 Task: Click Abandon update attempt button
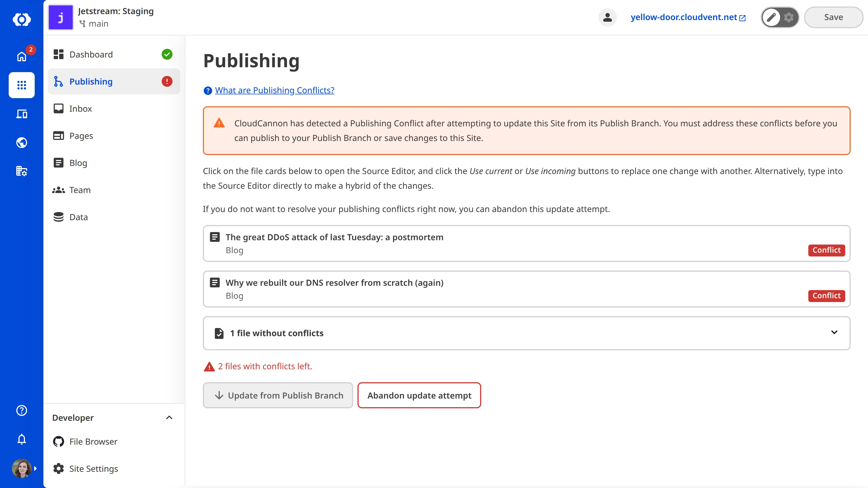click(419, 395)
